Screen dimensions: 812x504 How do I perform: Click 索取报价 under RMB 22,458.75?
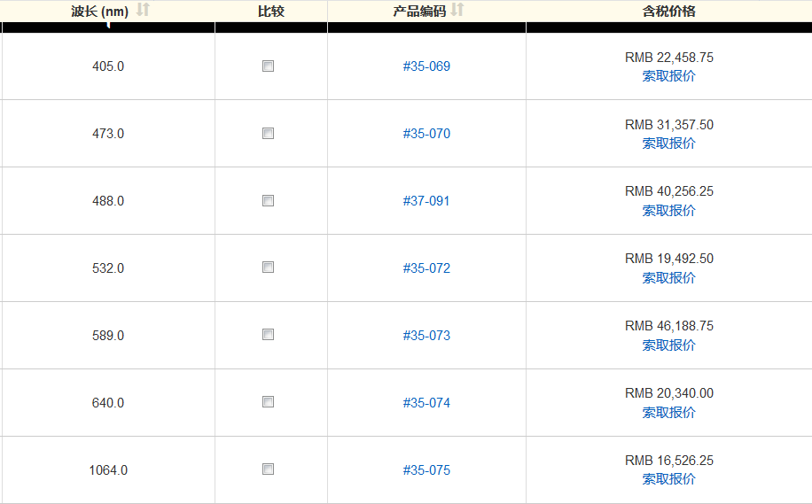(x=668, y=76)
